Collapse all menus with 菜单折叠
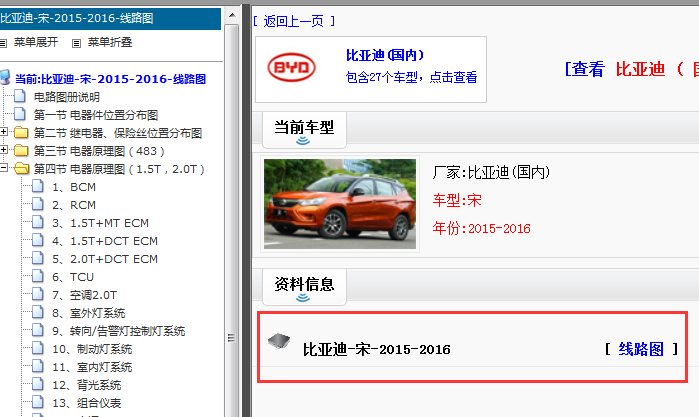This screenshot has height=417, width=699. pos(110,42)
